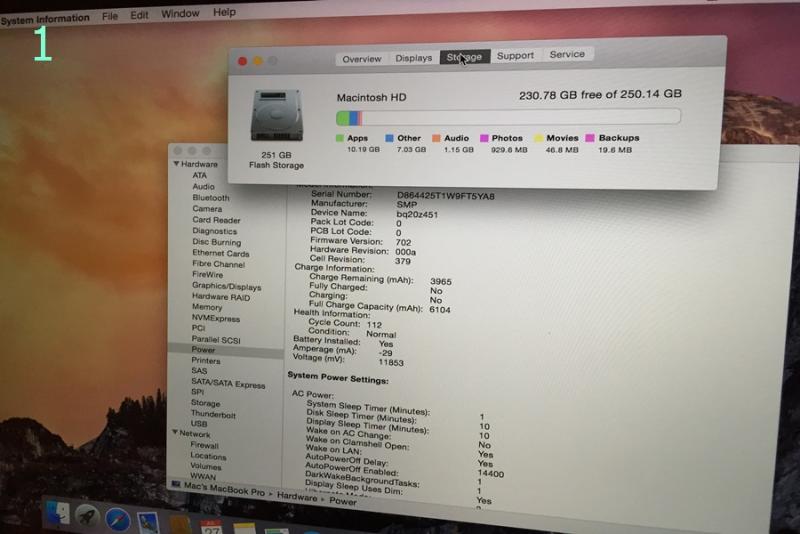Select WWAN under Network
Viewport: 800px width, 534px height.
(203, 476)
